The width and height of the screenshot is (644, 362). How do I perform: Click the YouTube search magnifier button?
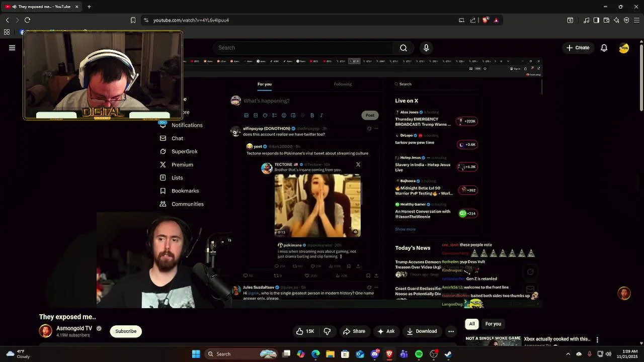click(404, 48)
